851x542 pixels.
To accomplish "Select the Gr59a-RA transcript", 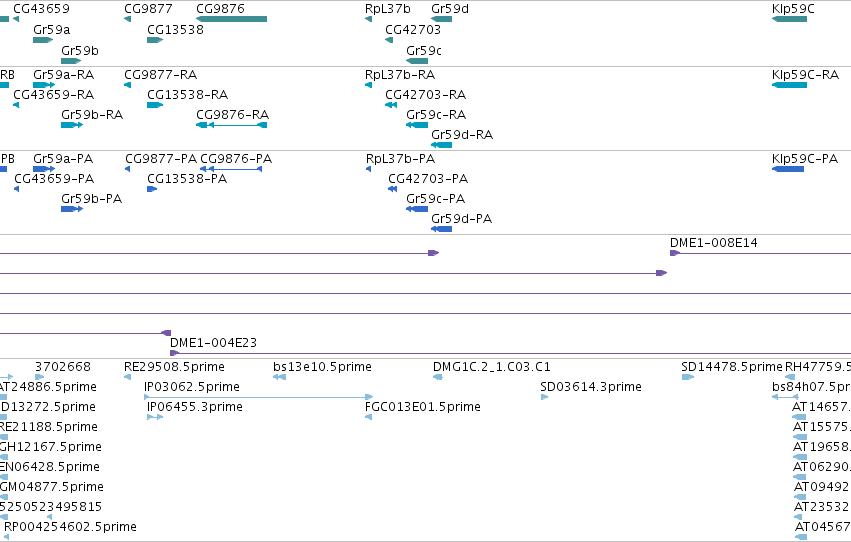I will (44, 85).
